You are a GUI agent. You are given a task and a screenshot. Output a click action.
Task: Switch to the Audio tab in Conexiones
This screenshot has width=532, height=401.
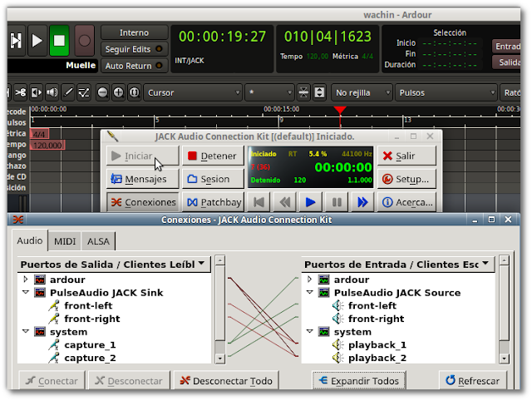[x=30, y=240]
